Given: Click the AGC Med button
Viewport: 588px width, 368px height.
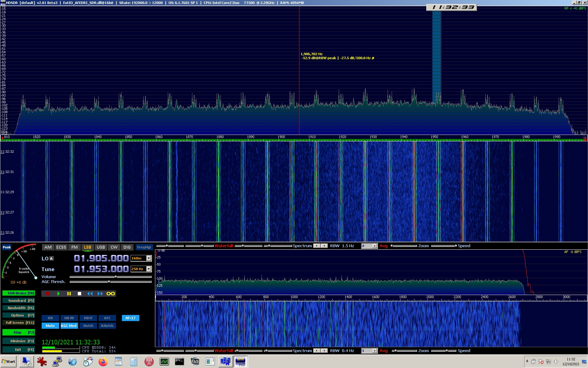Looking at the screenshot, I should pos(69,326).
